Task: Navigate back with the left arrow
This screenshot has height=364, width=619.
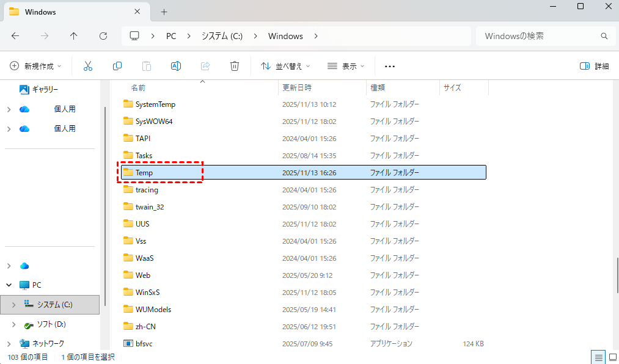Action: (x=15, y=36)
